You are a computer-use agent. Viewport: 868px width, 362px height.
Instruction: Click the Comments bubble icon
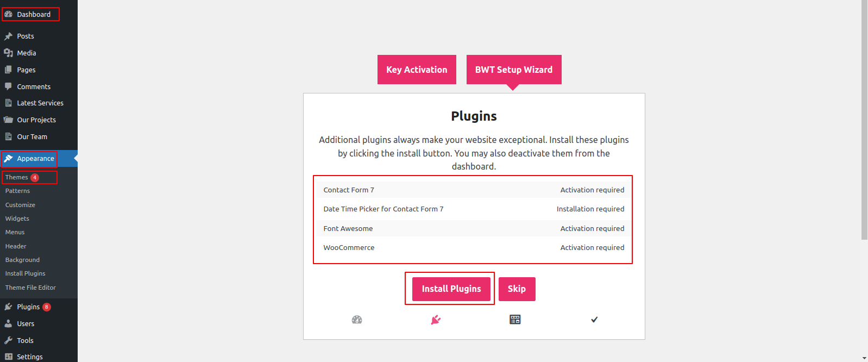coord(9,86)
